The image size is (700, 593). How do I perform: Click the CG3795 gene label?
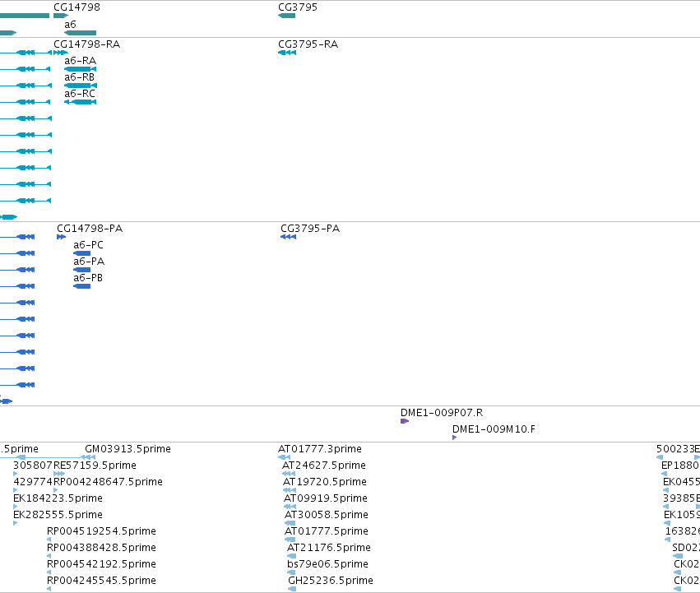[298, 7]
